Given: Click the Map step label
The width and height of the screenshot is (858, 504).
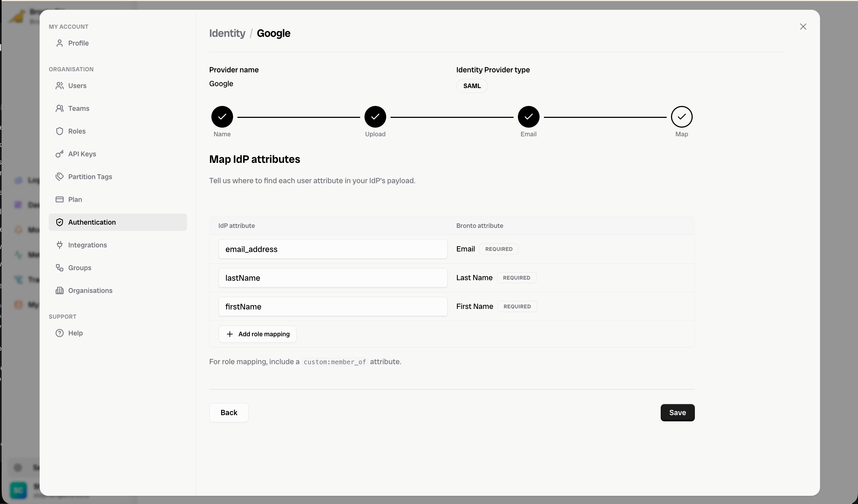Looking at the screenshot, I should pos(682,134).
